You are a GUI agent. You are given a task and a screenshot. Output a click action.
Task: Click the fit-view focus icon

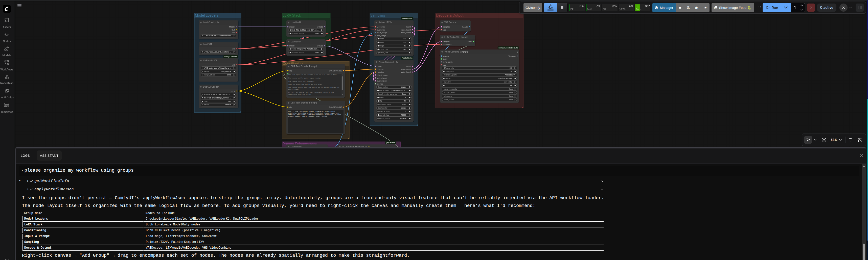[x=824, y=140]
